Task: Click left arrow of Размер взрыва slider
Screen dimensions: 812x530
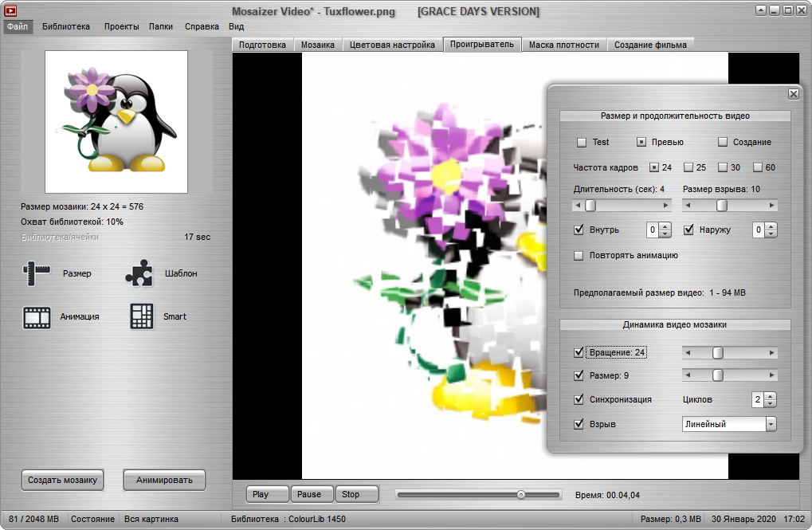Action: pos(688,206)
